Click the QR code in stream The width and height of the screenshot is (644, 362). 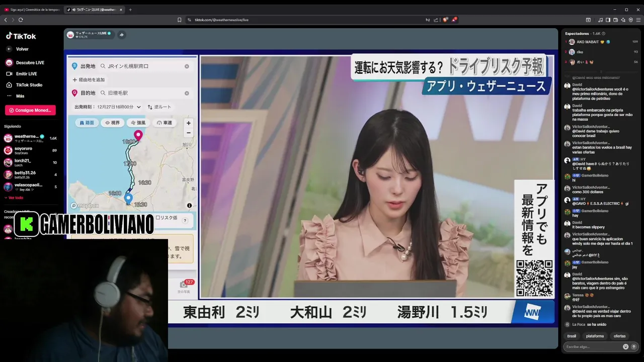(x=534, y=278)
